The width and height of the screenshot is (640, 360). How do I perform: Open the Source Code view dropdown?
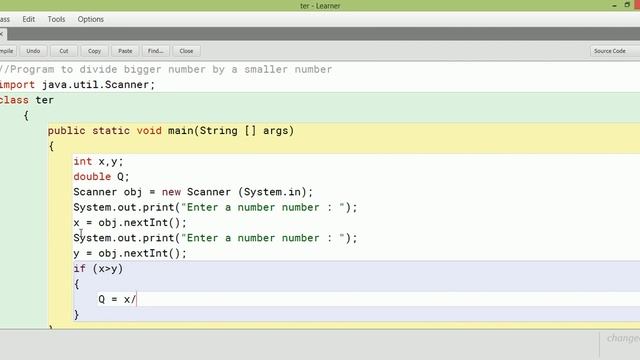[x=615, y=51]
